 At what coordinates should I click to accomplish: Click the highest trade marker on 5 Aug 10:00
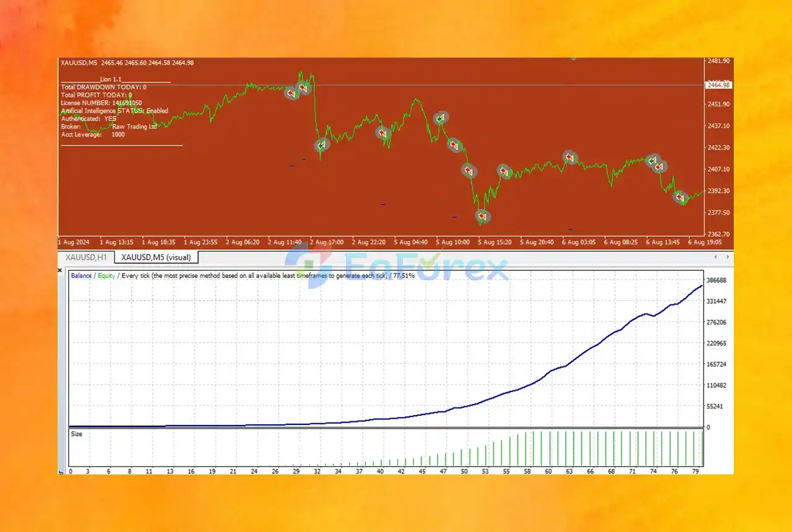point(441,118)
